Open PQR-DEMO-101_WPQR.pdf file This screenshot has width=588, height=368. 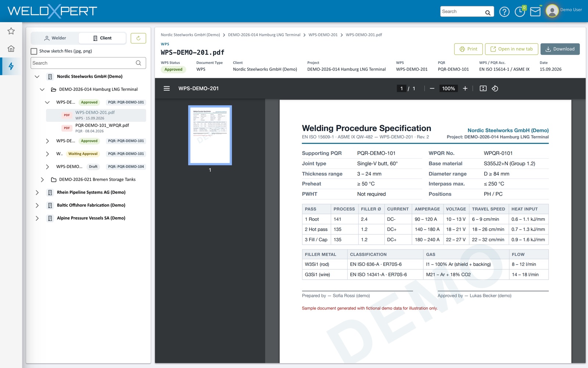click(x=96, y=128)
